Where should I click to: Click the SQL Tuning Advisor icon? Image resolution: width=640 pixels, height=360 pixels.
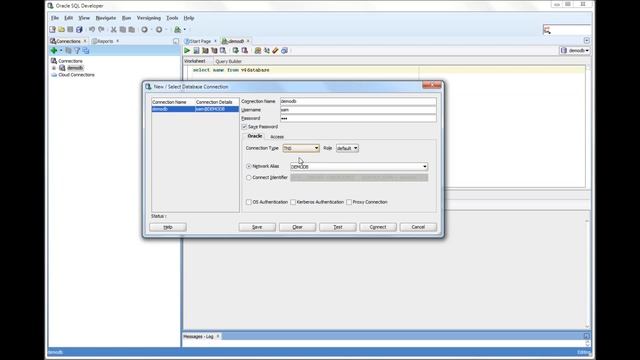[x=223, y=51]
